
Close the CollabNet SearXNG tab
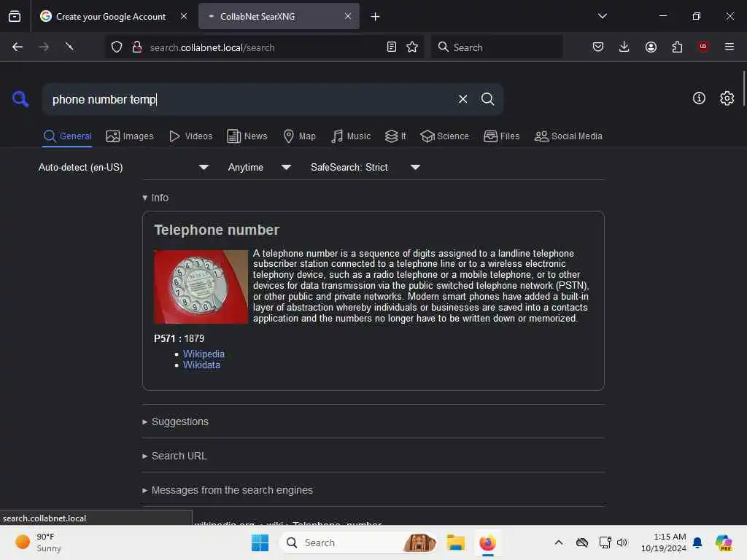[x=348, y=16]
